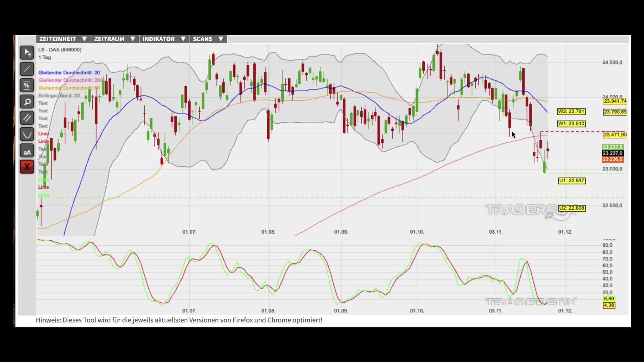
Task: Select the W1: 23.510 marker label
Action: pos(571,124)
